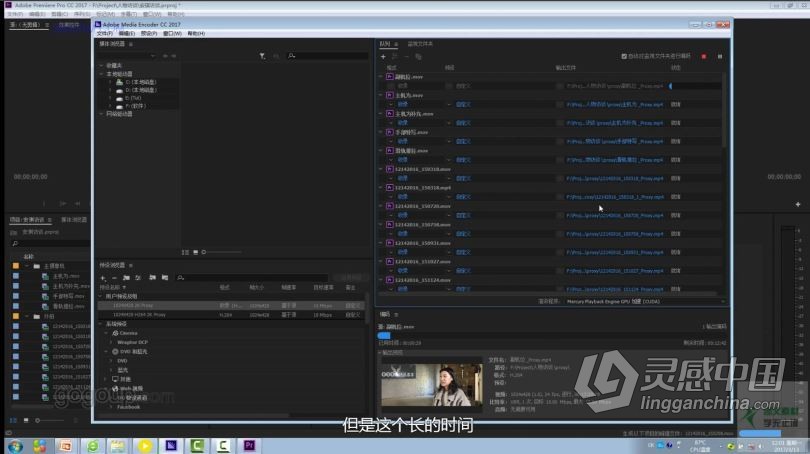Select the 1024x428 H264 2K Proxy preset
The height and width of the screenshot is (454, 810).
(x=136, y=314)
